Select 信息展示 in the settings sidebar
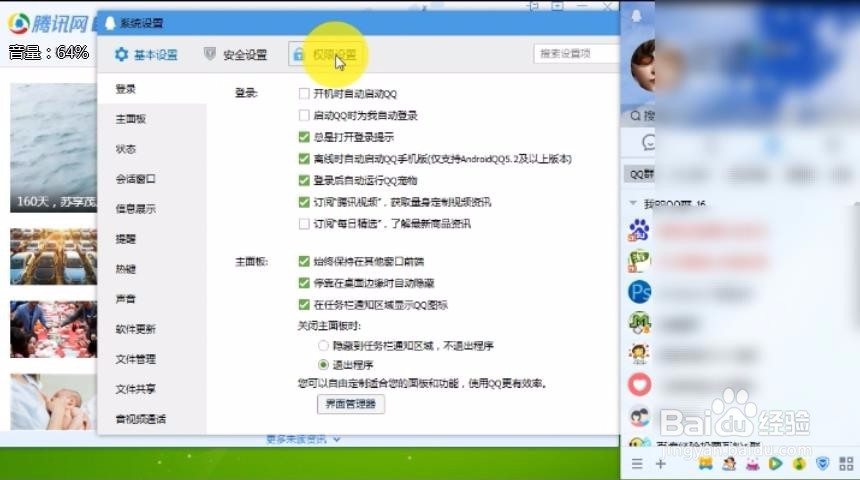860x480 pixels. (x=135, y=209)
